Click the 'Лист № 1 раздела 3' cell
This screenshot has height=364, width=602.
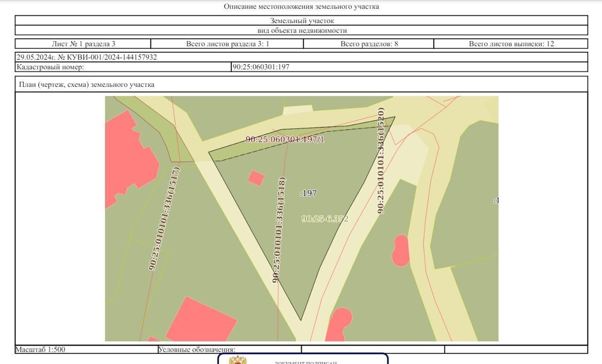point(83,44)
